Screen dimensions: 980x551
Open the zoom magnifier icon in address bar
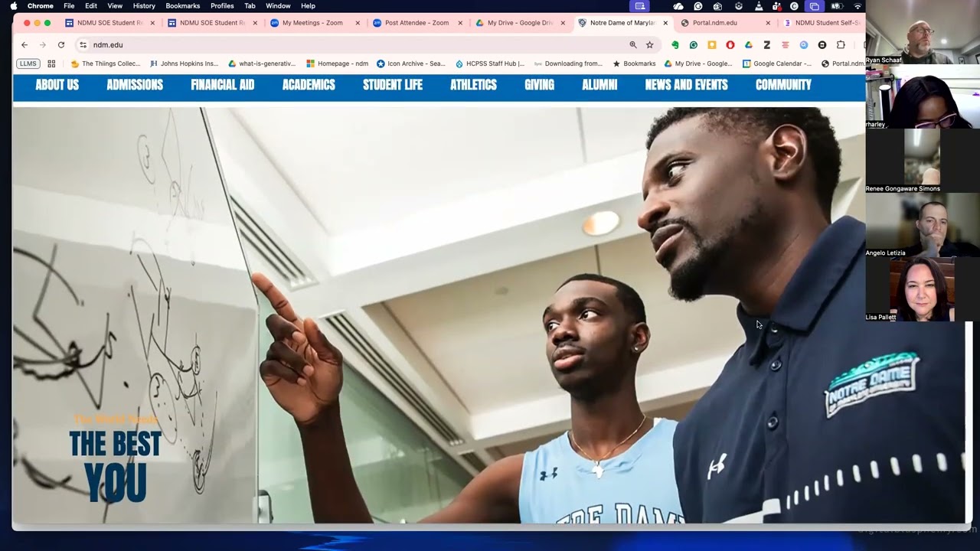(632, 45)
